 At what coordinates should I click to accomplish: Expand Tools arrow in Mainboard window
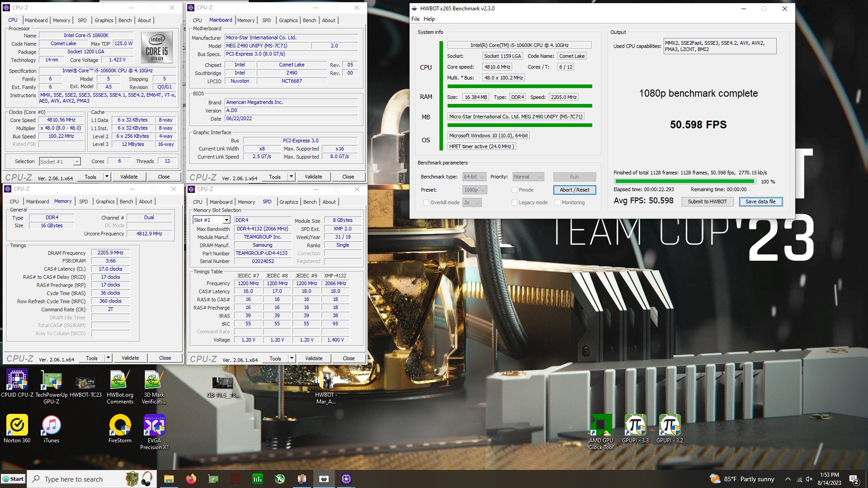tap(292, 177)
